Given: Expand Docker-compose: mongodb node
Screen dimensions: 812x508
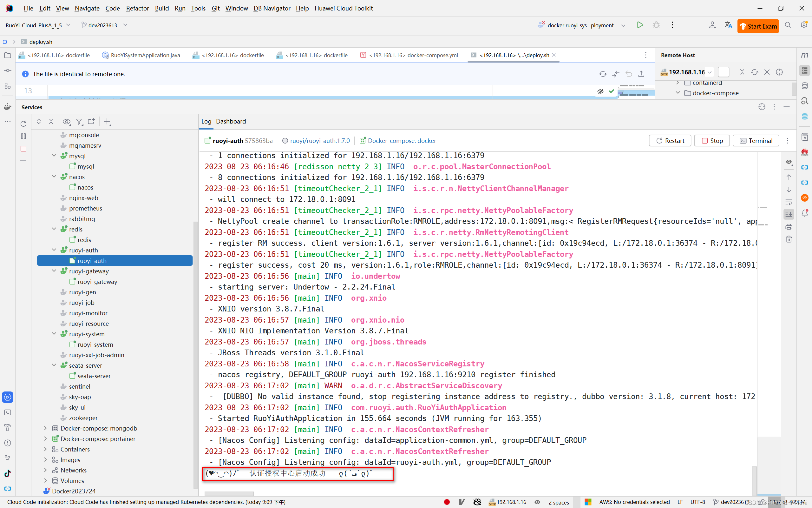Looking at the screenshot, I should (x=45, y=428).
